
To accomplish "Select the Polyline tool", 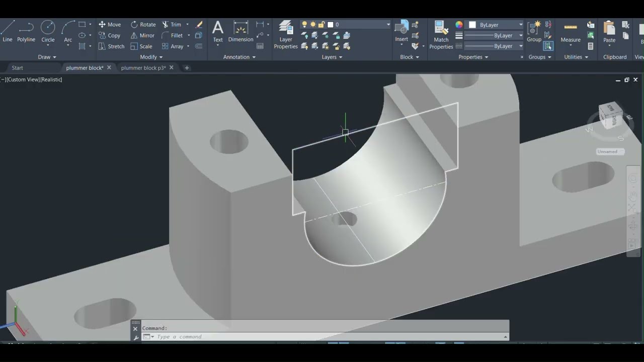I will pos(26,31).
